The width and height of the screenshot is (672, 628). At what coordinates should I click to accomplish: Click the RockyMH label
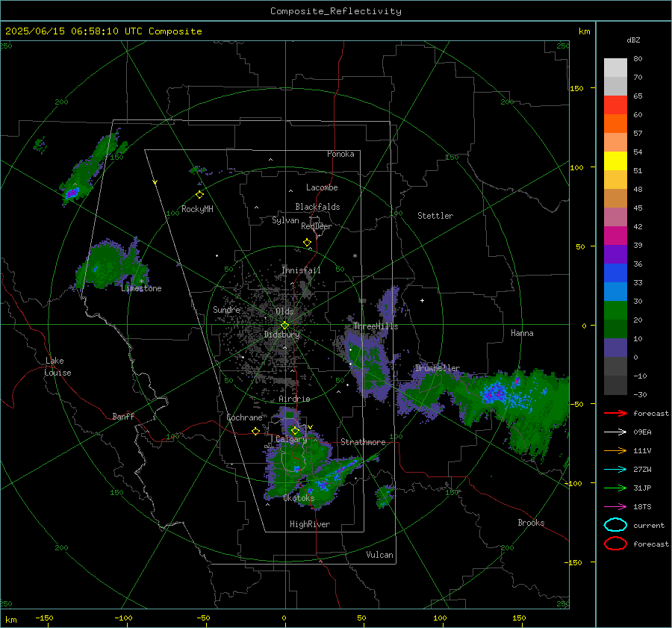(x=197, y=209)
